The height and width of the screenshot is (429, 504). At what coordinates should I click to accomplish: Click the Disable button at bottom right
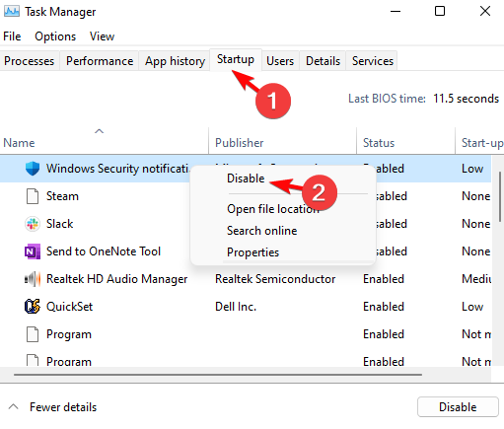[x=458, y=407]
